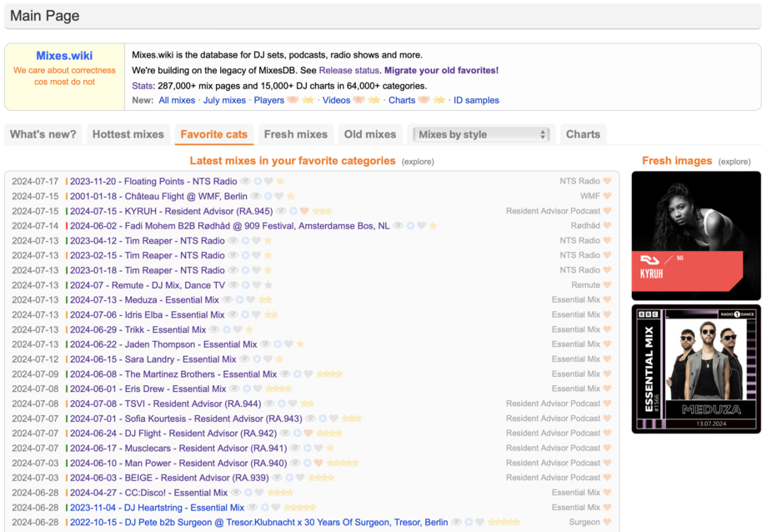The height and width of the screenshot is (532, 767).
Task: Toggle the eye icon for Sofia Kourtesis RA.943
Action: (310, 419)
